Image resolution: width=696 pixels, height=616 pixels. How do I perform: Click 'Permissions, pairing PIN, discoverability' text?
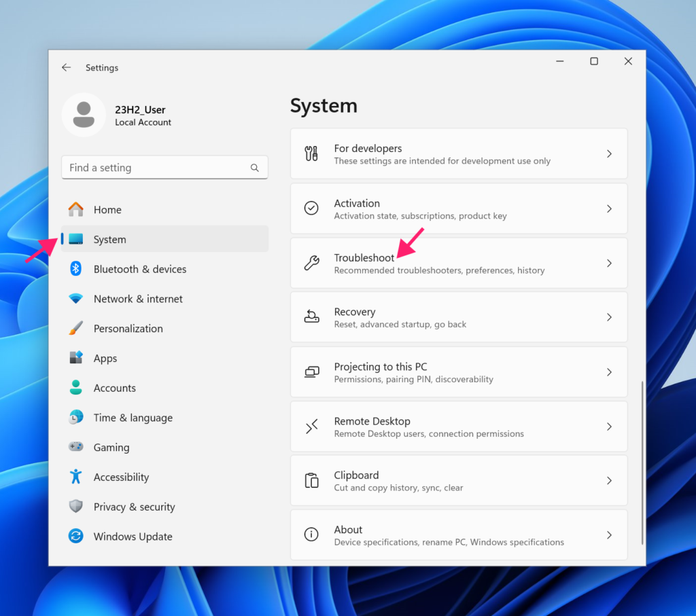[x=414, y=380]
